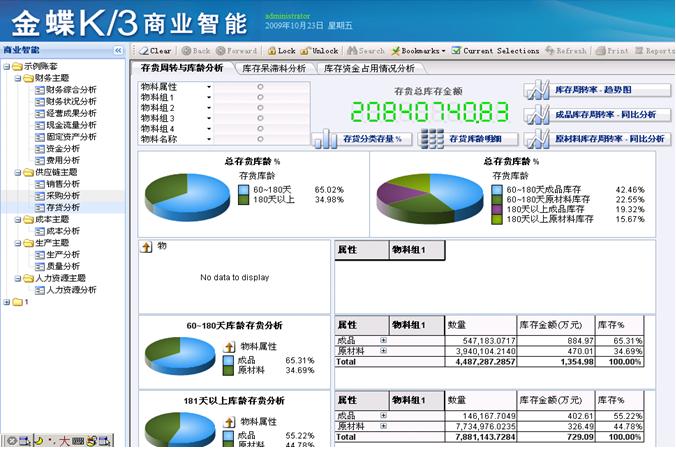Screen dimensions: 676x450
Task: Collapse the left navigation panel with double-arrow
Action: (118, 49)
